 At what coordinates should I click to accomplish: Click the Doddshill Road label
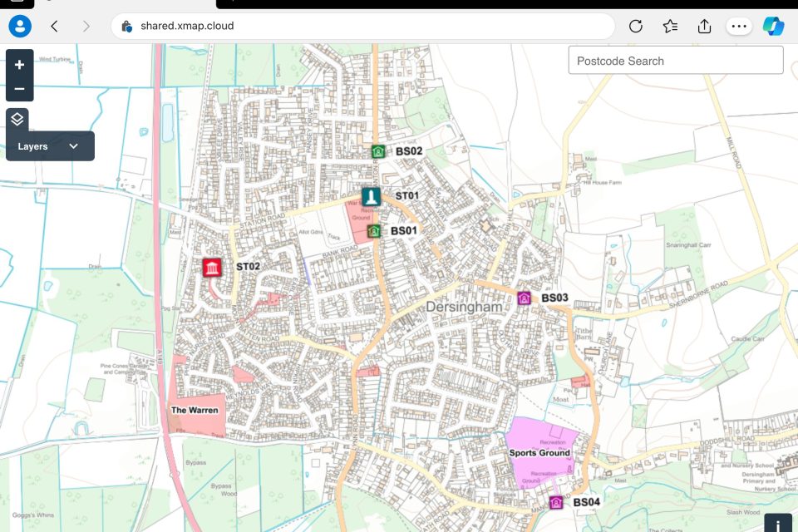727,441
